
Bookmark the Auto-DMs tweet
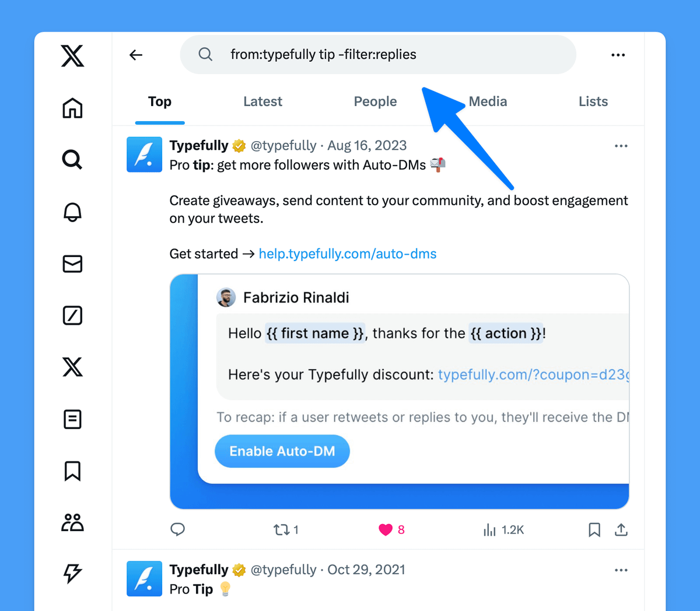coord(594,529)
